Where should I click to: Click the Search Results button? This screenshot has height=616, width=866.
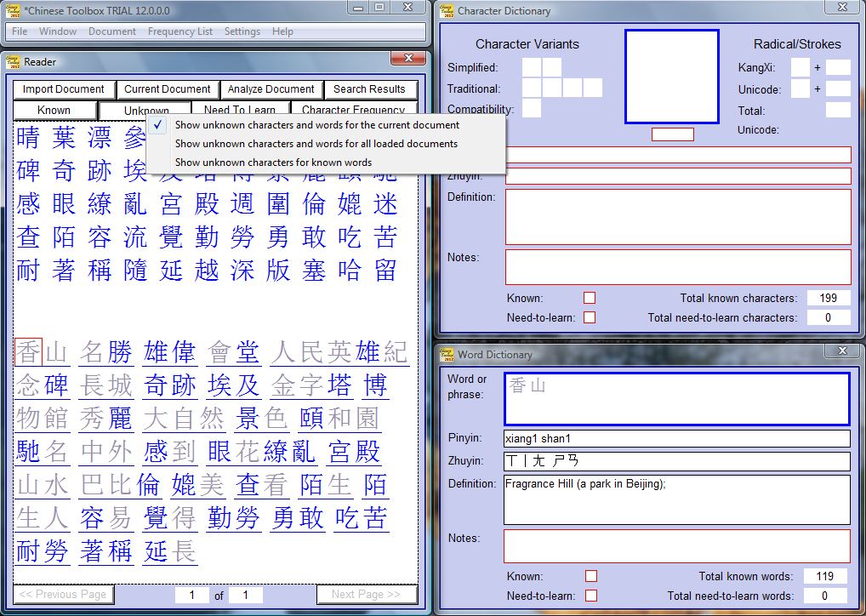(369, 89)
